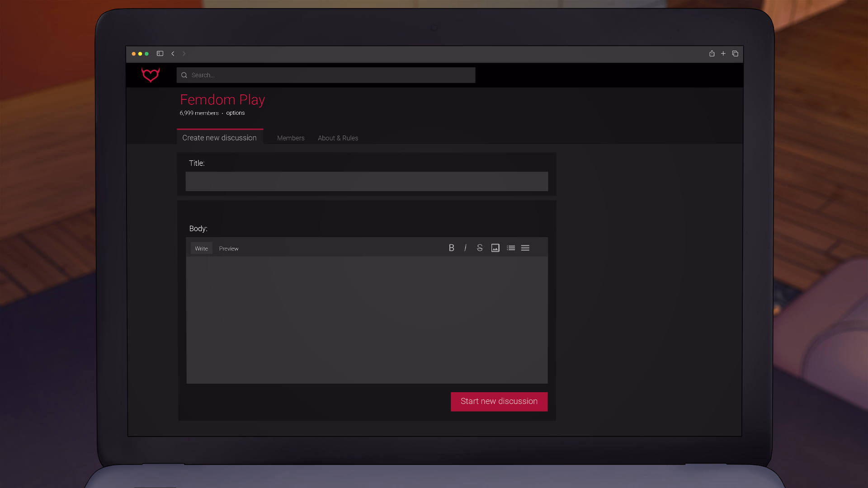Click the lines icon right of bulleted list

click(525, 248)
